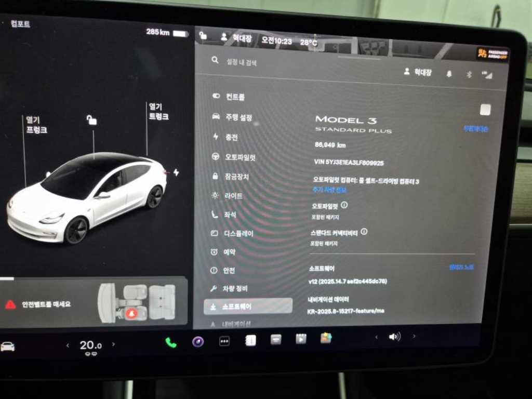Tap the LTE signal strength icon
532x399 pixels.
[x=487, y=75]
